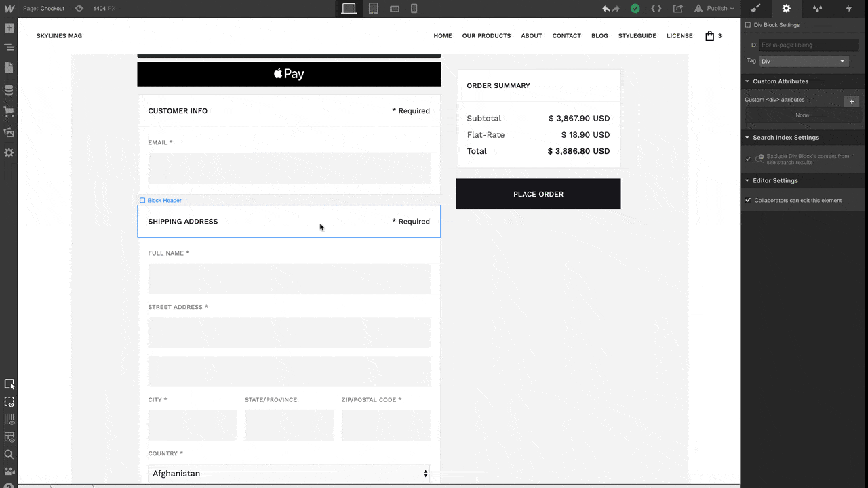The image size is (868, 488).
Task: Switch to mobile portrait breakpoint view
Action: tap(414, 9)
